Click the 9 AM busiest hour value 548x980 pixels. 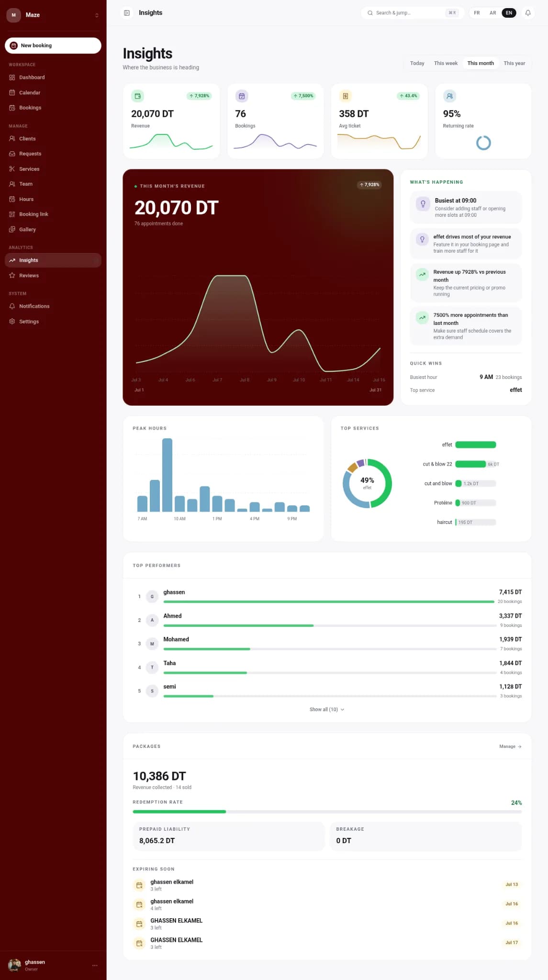[486, 377]
